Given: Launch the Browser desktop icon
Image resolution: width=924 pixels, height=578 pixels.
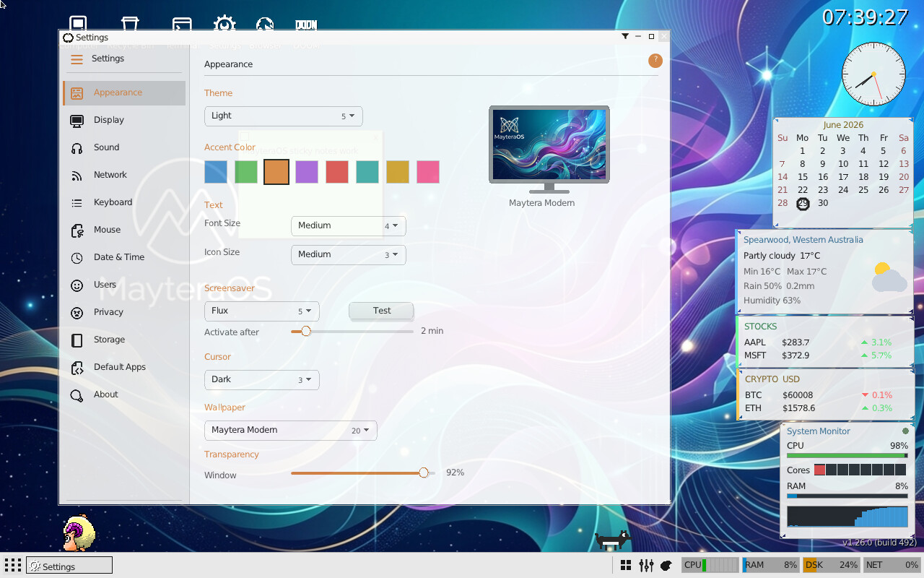Looking at the screenshot, I should (264, 25).
